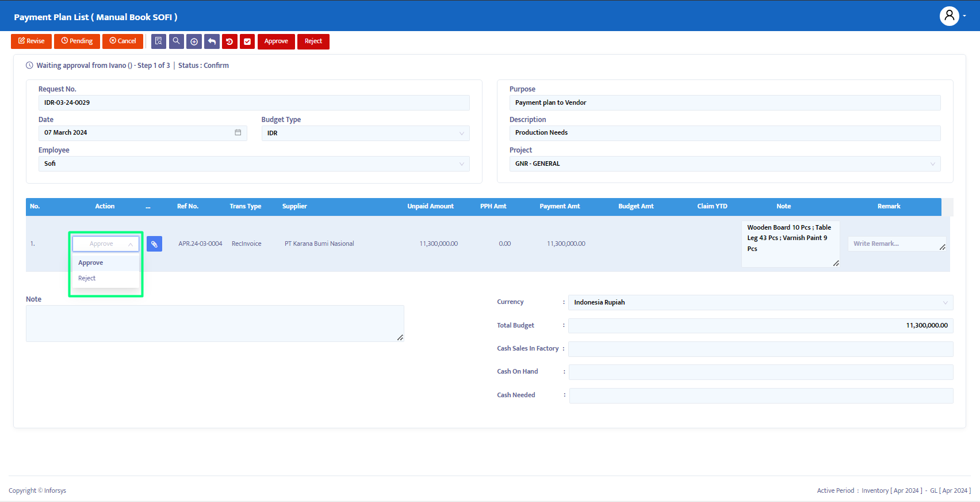Click the Request No. input field

pos(254,102)
